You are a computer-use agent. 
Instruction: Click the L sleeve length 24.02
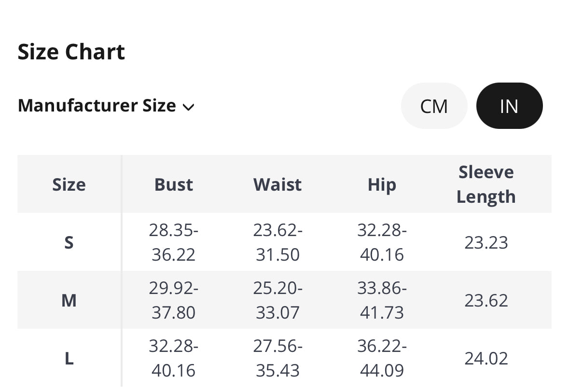[x=486, y=359]
